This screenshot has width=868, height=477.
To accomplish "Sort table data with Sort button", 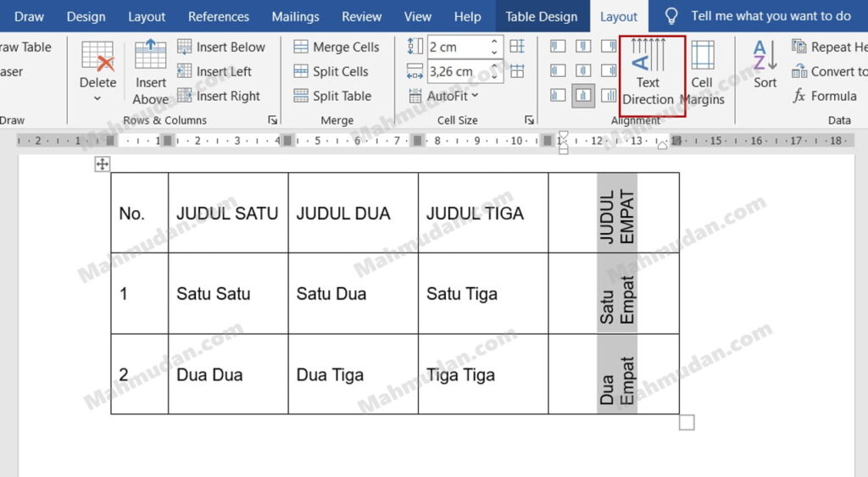I will [765, 66].
